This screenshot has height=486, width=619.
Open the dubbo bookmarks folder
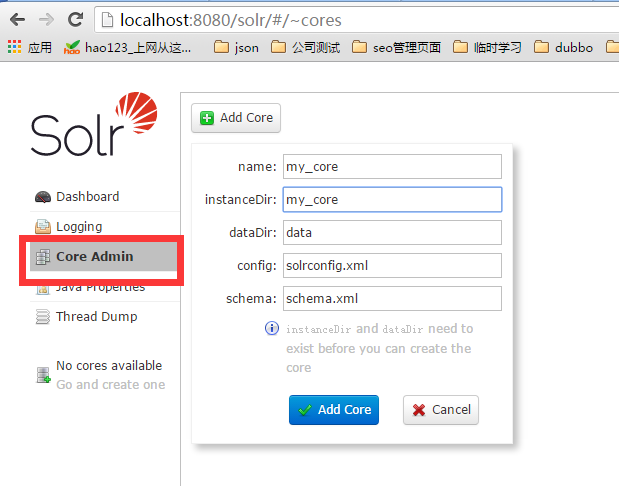563,47
